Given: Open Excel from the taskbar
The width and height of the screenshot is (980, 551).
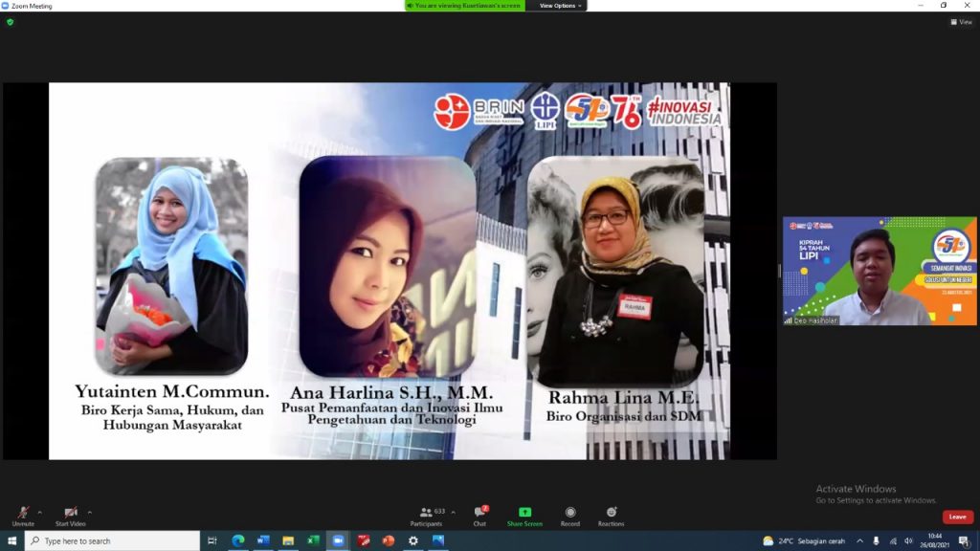Looking at the screenshot, I should (313, 540).
